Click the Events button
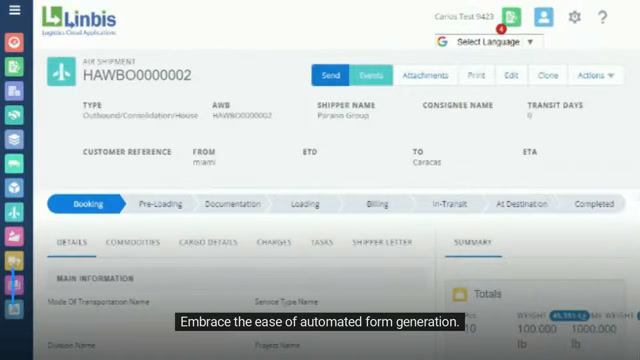Screen dimensions: 640x360 [x=371, y=76]
